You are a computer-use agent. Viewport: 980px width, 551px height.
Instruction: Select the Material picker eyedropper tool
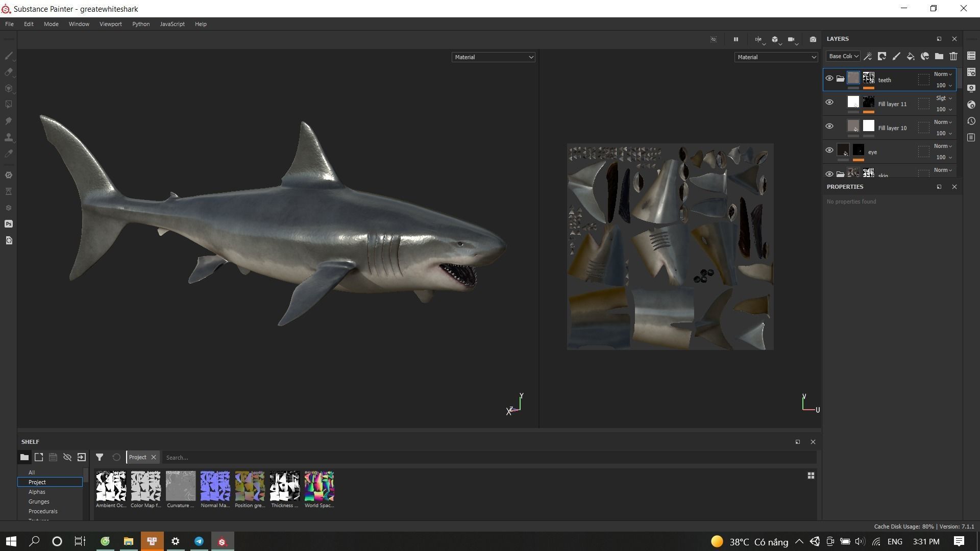coord(9,154)
